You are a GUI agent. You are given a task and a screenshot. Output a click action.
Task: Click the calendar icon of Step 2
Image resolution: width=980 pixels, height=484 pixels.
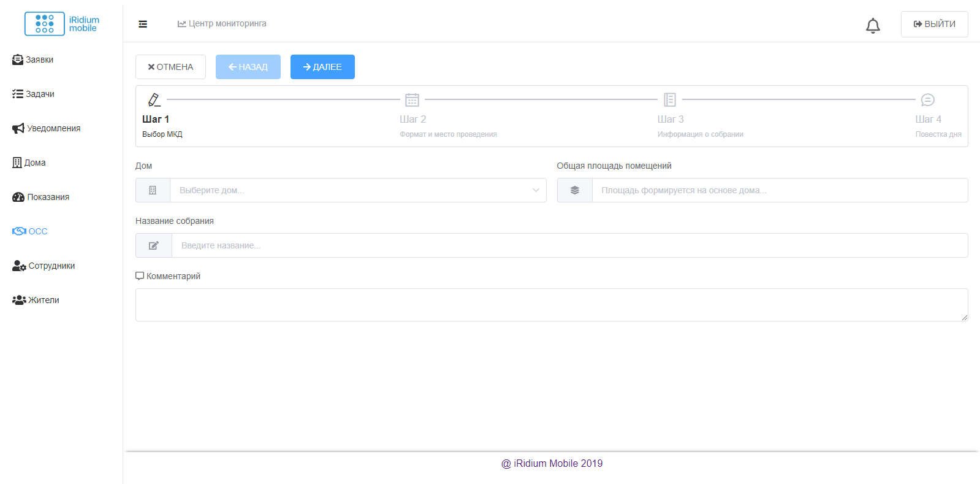412,99
